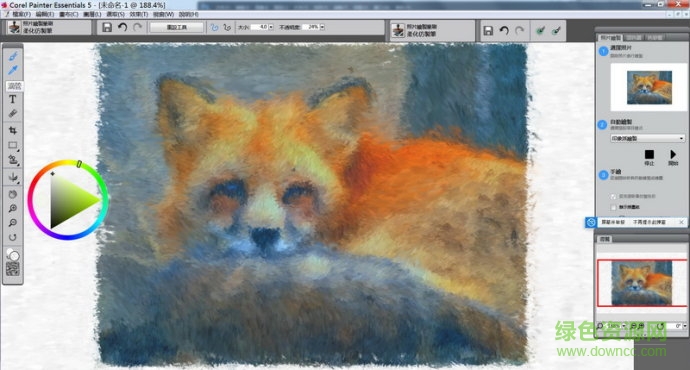Screen dimensions: 690x370
Task: Select the Rotate Page tool
Action: point(13,238)
